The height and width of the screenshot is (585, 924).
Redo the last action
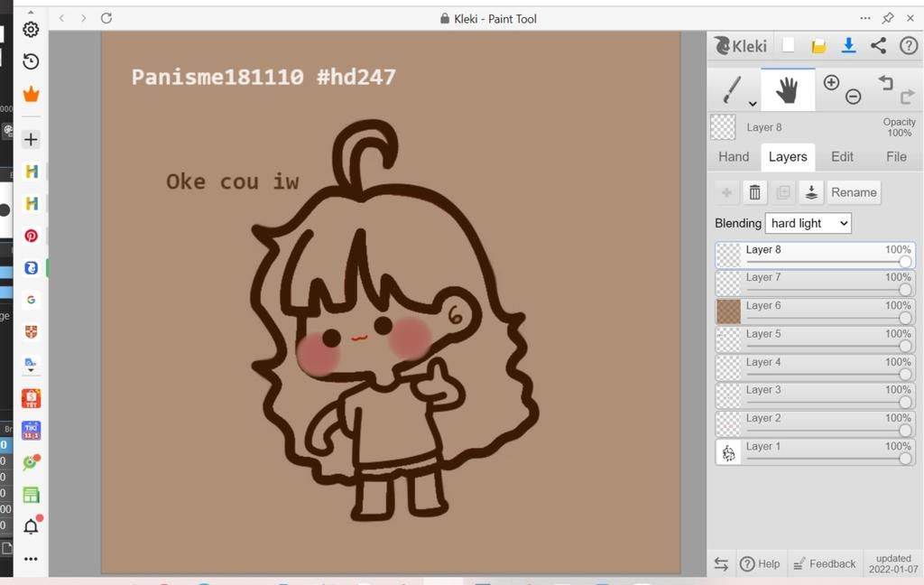click(x=908, y=97)
